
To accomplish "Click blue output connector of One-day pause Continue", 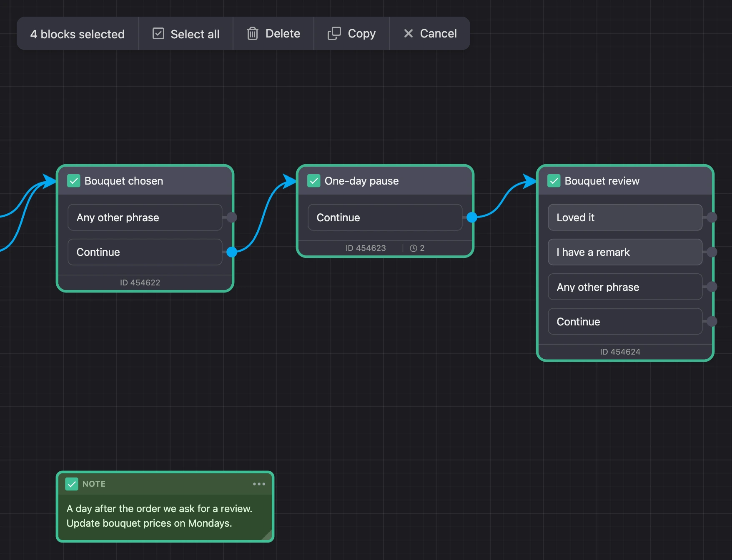I will 472,217.
